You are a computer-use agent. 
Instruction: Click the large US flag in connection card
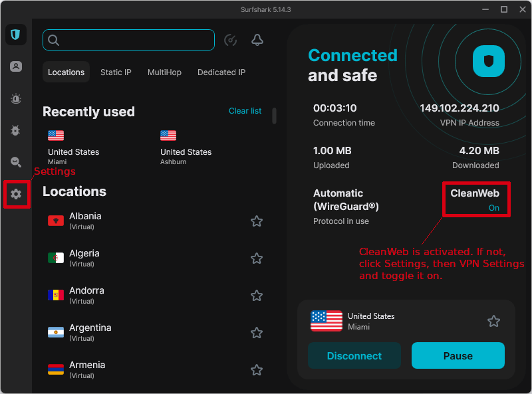pos(327,321)
